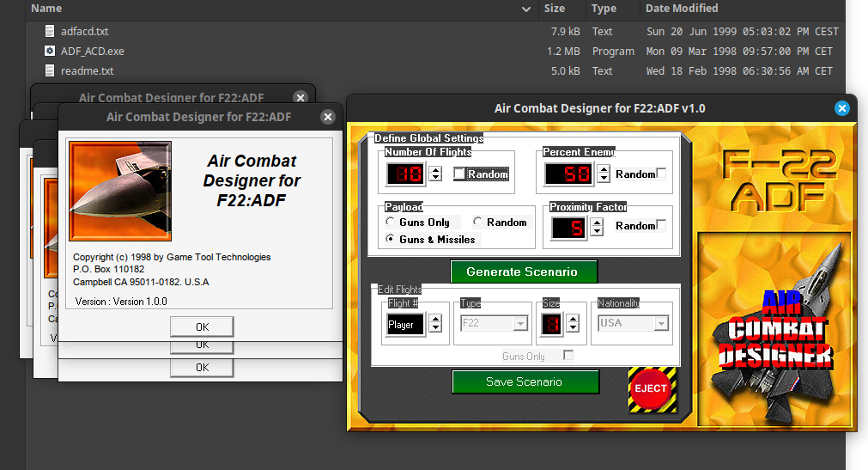This screenshot has width=868, height=470.
Task: Toggle Guns Only checkbox in Edit Flights
Action: pos(568,355)
